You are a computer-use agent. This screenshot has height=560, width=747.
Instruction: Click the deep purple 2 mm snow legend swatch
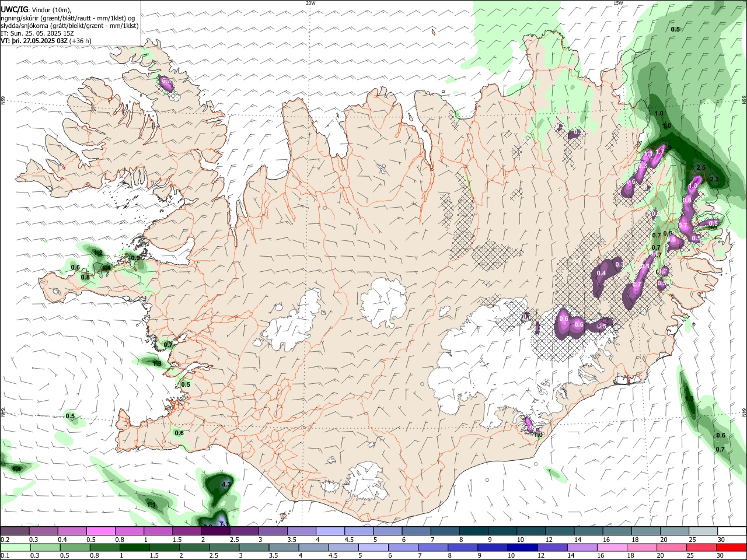[x=215, y=531]
